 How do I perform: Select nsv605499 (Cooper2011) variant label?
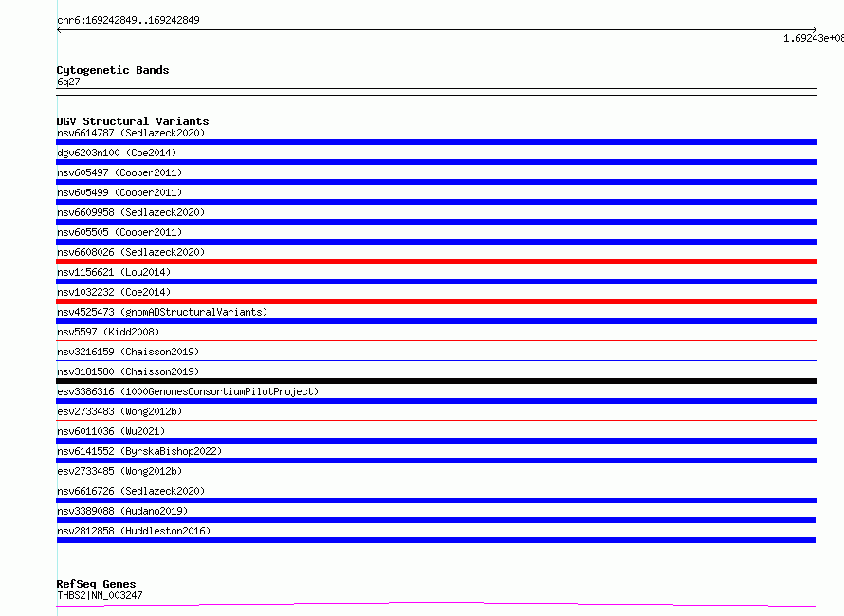(119, 192)
